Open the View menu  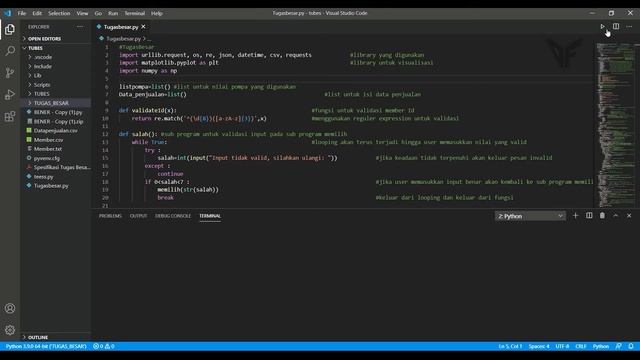tap(82, 13)
